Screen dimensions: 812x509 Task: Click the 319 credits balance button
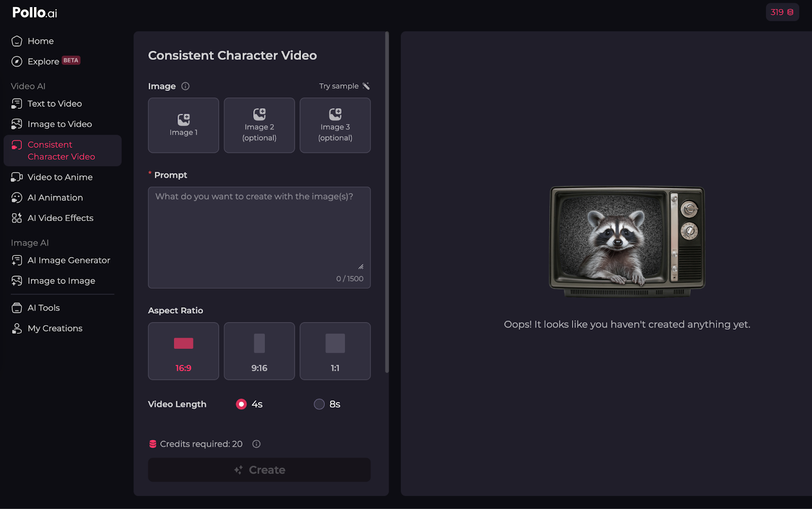tap(782, 12)
